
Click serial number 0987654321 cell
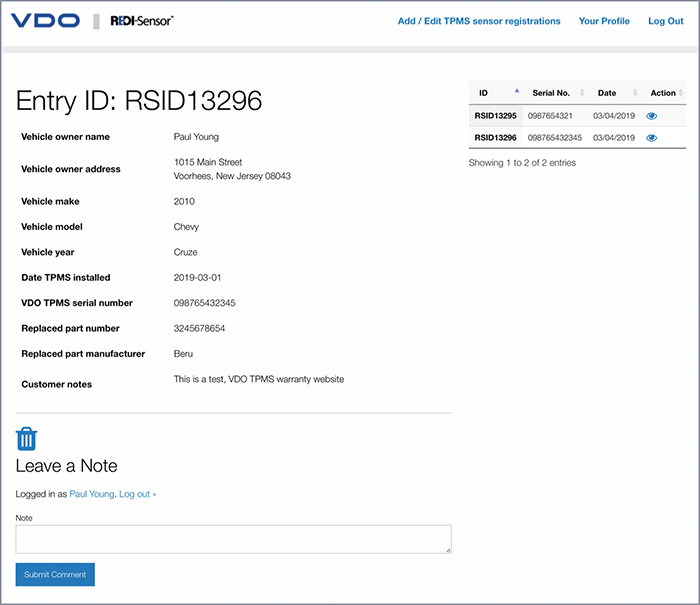550,116
